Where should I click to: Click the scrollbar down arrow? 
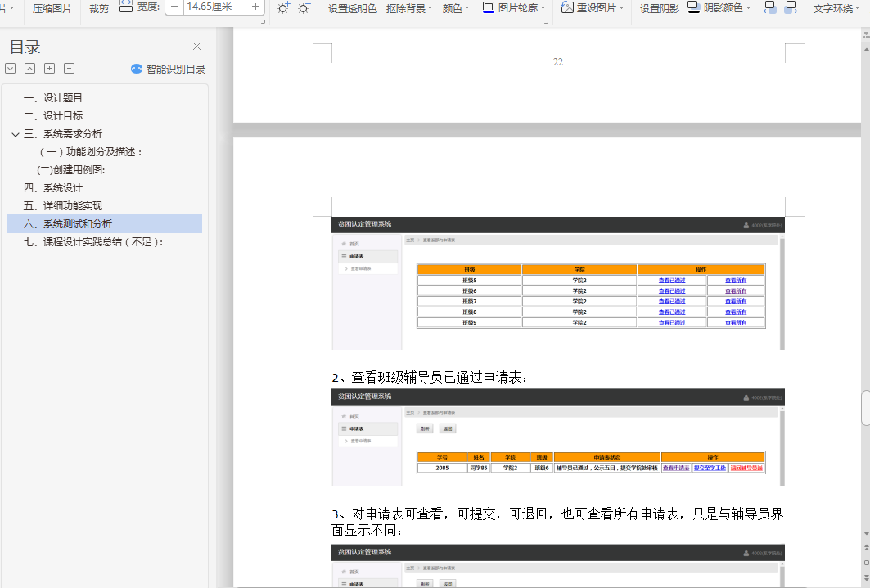pyautogui.click(x=866, y=534)
